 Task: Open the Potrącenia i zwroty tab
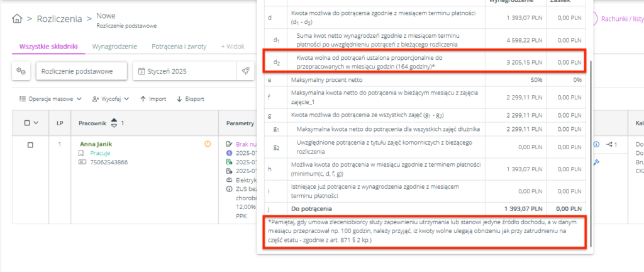pyautogui.click(x=180, y=47)
